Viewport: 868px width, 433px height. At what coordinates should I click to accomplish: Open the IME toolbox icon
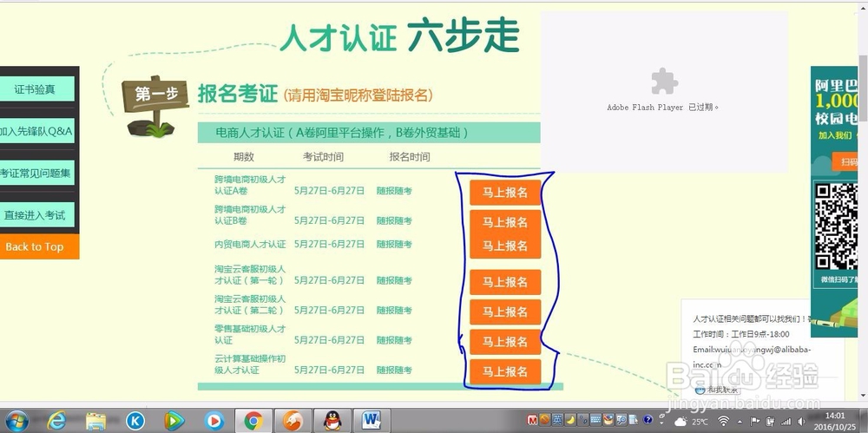coord(608,420)
